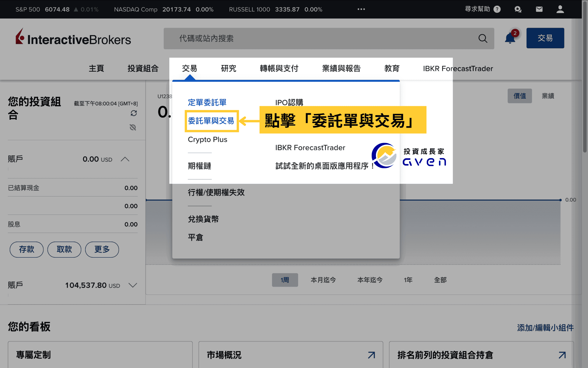The image size is (588, 368).
Task: Click the ticker bar three-dots icon
Action: [x=361, y=9]
